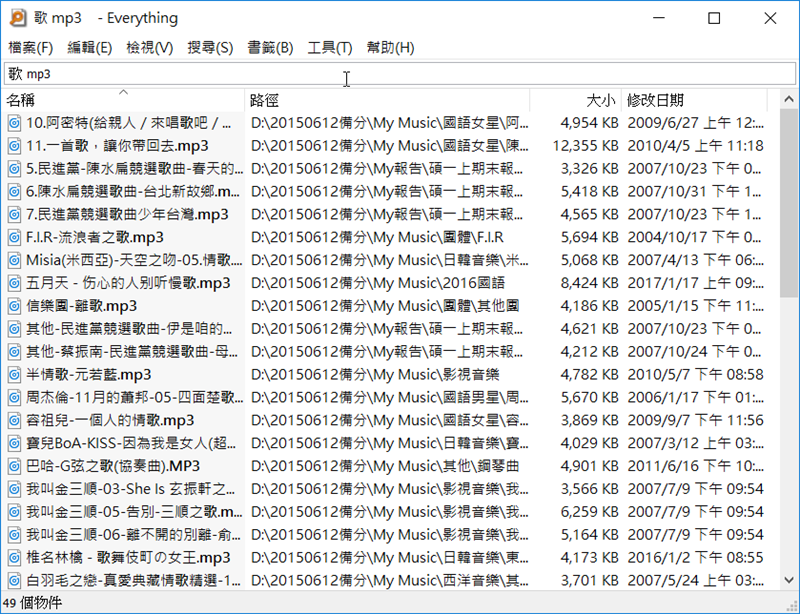Click the vertical scrollbar thumb
The image size is (800, 614).
[789, 202]
